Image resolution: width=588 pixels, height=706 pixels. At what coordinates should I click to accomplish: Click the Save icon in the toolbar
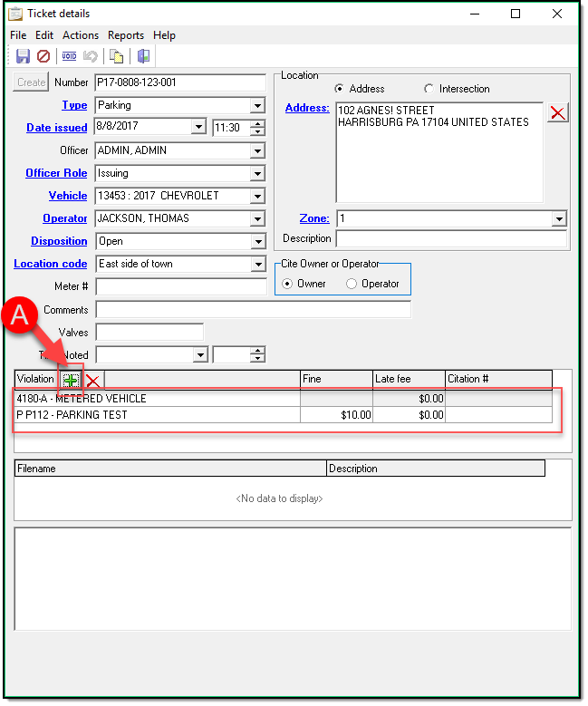24,56
